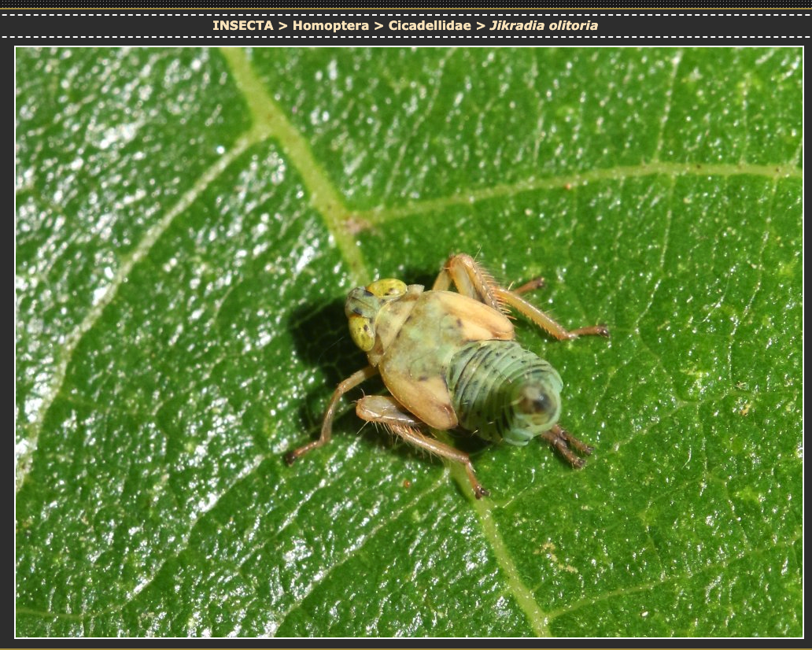Click the pair of feet below the abdomen tip
Screen dimensions: 812x650
tap(573, 452)
